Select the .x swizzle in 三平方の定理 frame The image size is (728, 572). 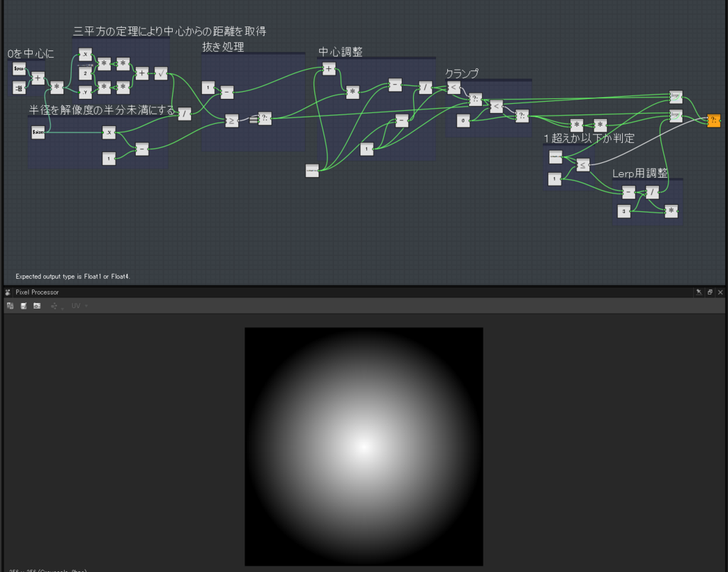coord(85,54)
